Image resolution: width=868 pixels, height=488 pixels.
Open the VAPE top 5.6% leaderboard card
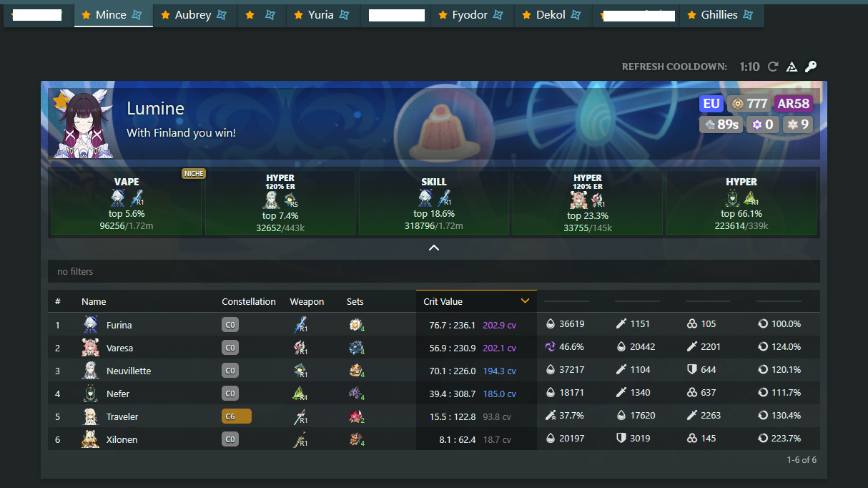127,202
